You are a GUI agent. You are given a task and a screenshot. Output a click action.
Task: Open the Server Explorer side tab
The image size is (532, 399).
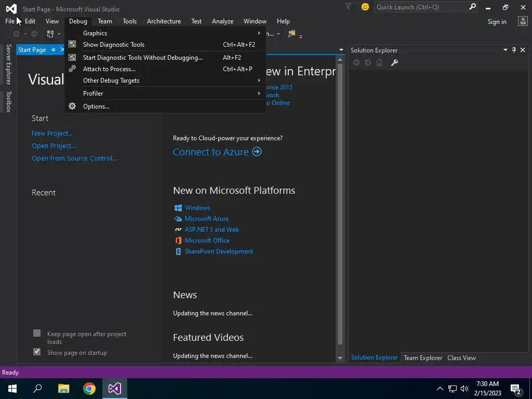point(9,64)
